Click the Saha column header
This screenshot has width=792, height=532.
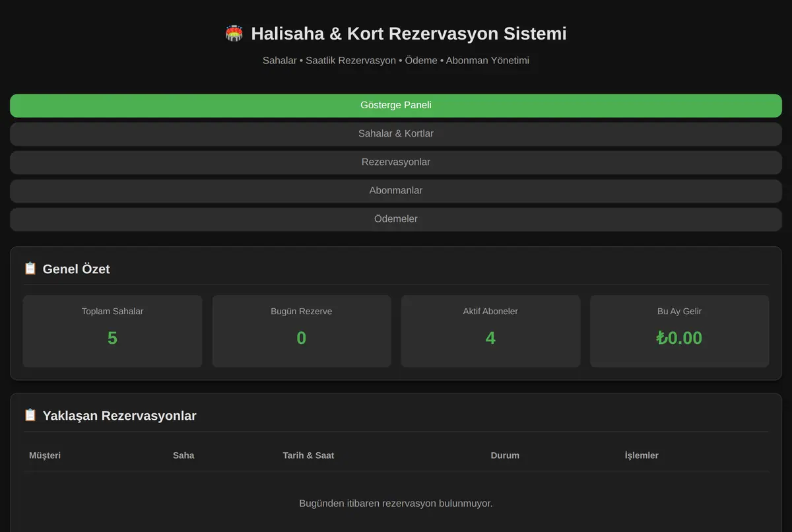coord(183,455)
